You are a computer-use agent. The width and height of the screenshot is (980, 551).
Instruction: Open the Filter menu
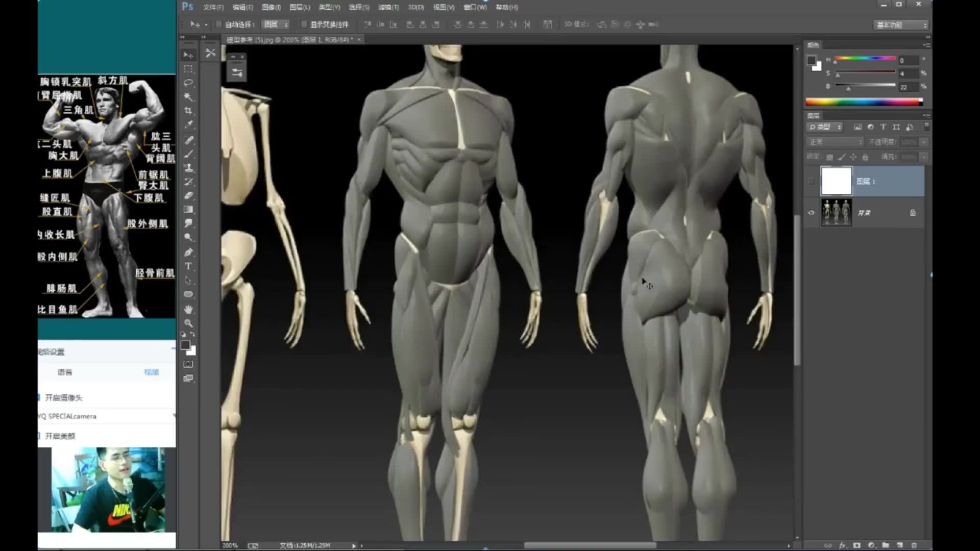(388, 7)
